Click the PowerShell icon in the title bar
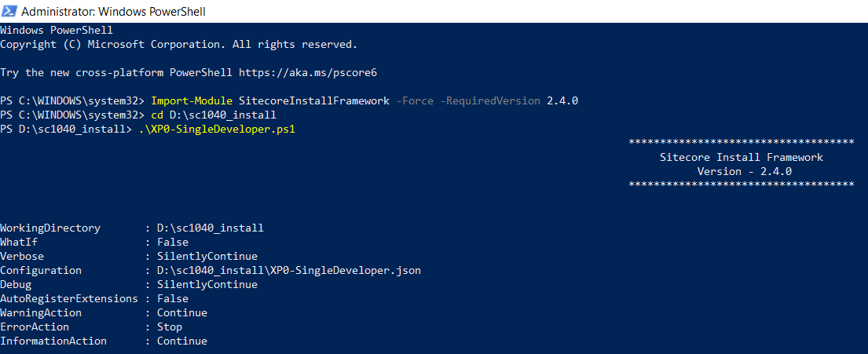 coord(10,12)
